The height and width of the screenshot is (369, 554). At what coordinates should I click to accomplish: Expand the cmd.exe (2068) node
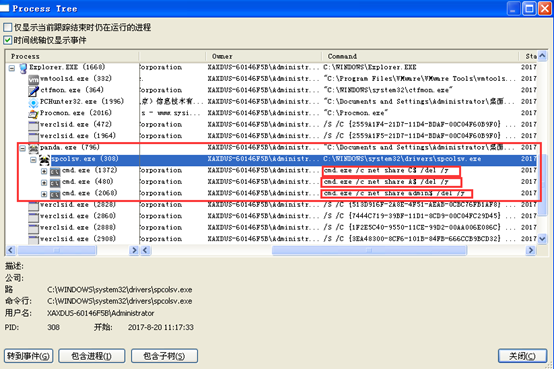44,194
